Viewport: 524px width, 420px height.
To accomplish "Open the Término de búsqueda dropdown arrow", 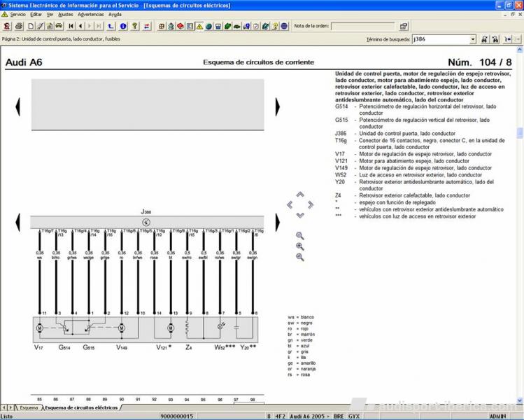I will tap(473, 39).
